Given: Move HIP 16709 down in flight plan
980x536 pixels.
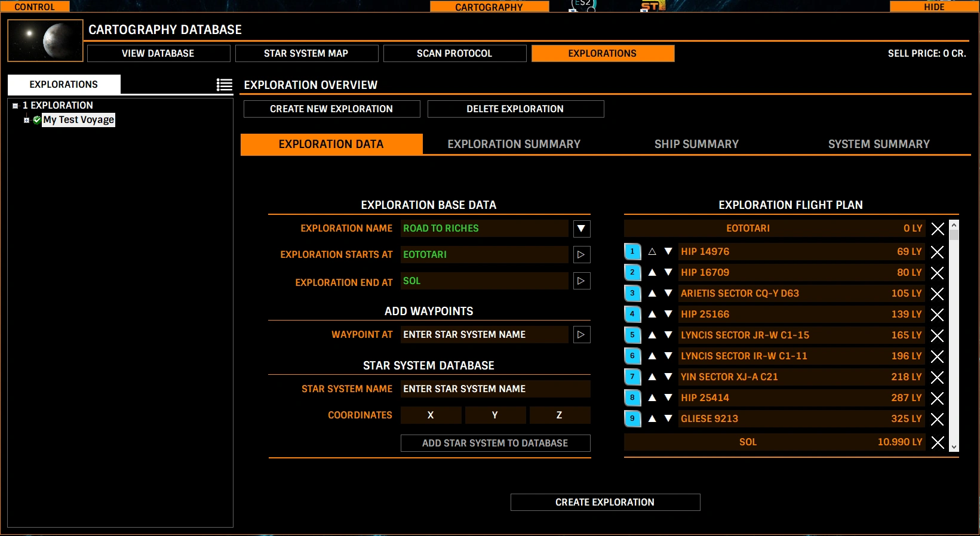Looking at the screenshot, I should coord(668,272).
